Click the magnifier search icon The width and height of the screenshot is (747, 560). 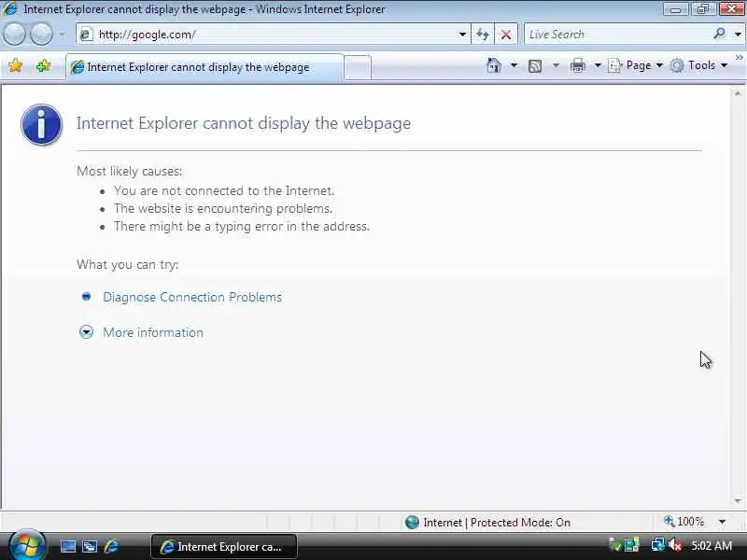pyautogui.click(x=719, y=34)
